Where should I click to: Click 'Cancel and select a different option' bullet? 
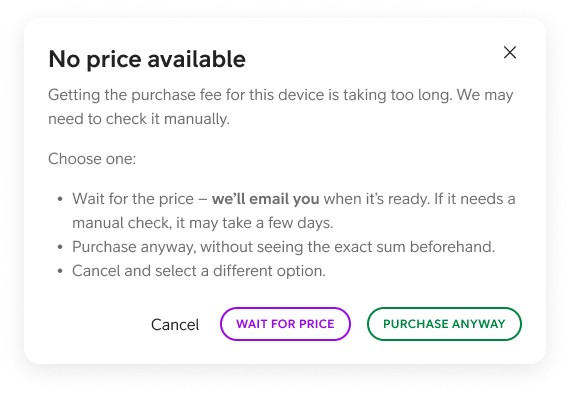tap(199, 271)
